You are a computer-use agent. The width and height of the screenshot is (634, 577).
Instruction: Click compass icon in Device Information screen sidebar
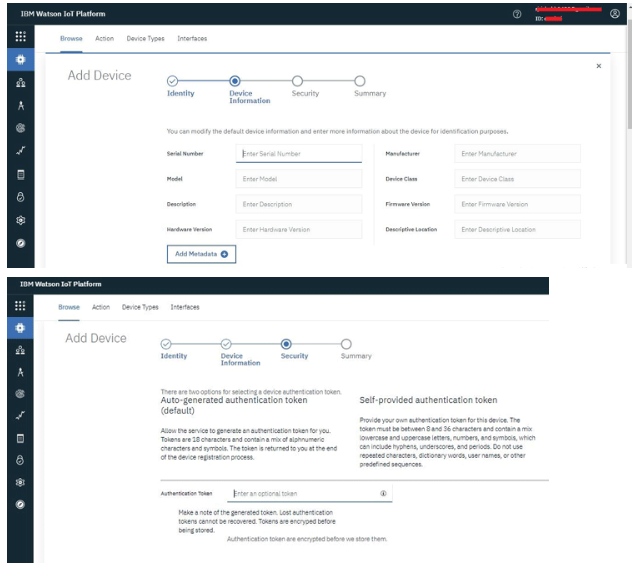[21, 243]
